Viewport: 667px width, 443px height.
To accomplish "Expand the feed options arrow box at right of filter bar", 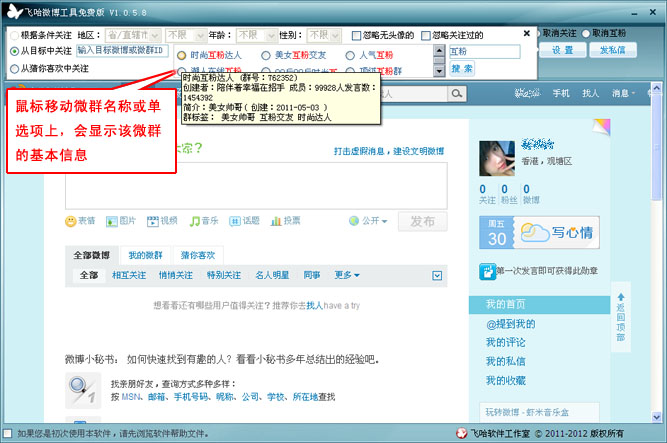I will tap(437, 275).
